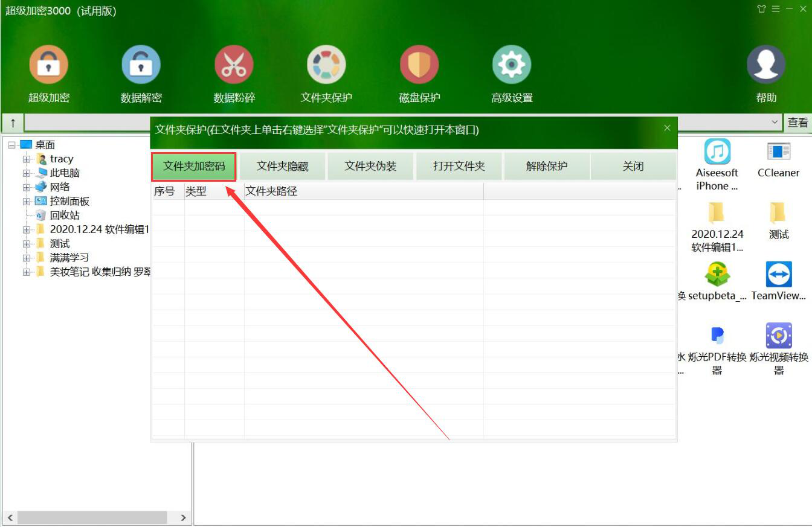Open 高级设置 advanced settings gear
This screenshot has height=527, width=812.
[512, 74]
